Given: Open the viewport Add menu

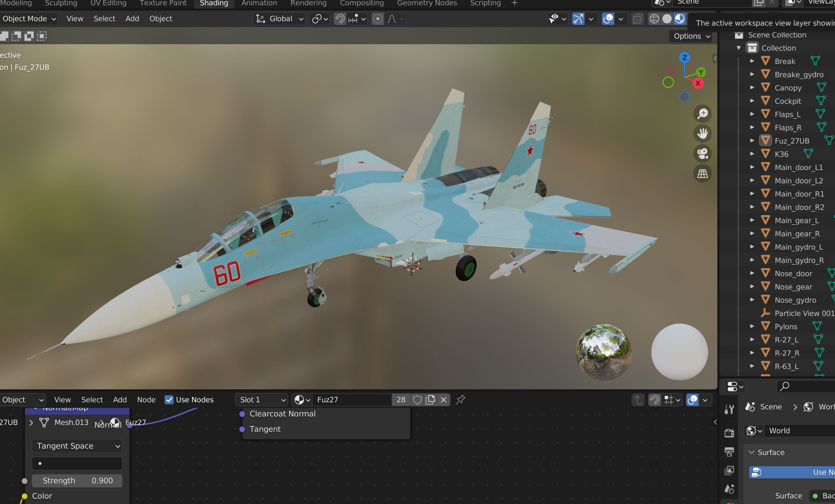Looking at the screenshot, I should [x=132, y=19].
